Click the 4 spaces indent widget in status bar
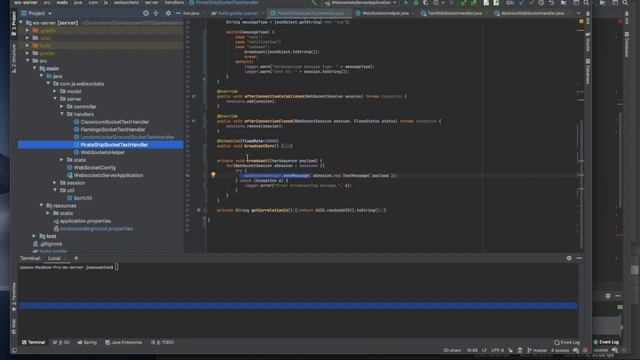The height and width of the screenshot is (360, 640). (560, 350)
